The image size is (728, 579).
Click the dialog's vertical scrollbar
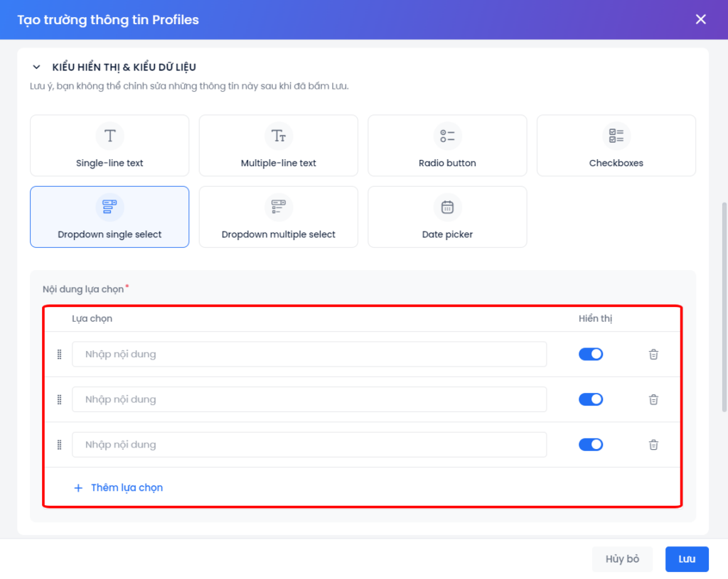tap(724, 306)
